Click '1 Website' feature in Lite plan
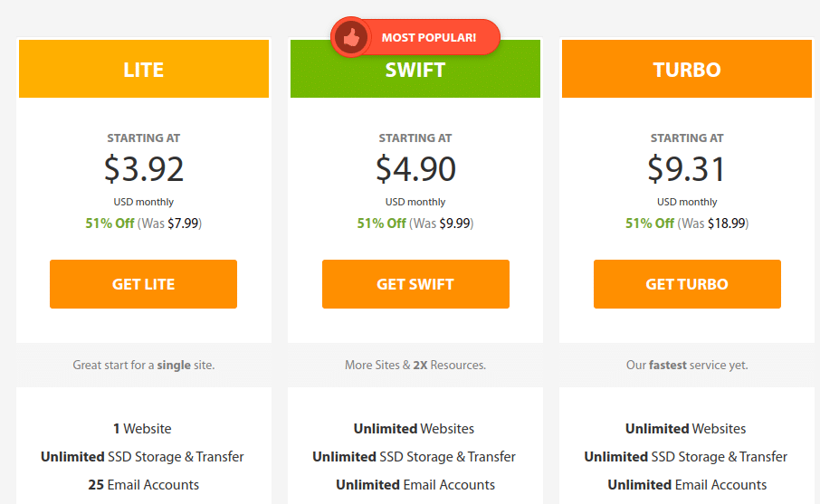 pyautogui.click(x=142, y=429)
